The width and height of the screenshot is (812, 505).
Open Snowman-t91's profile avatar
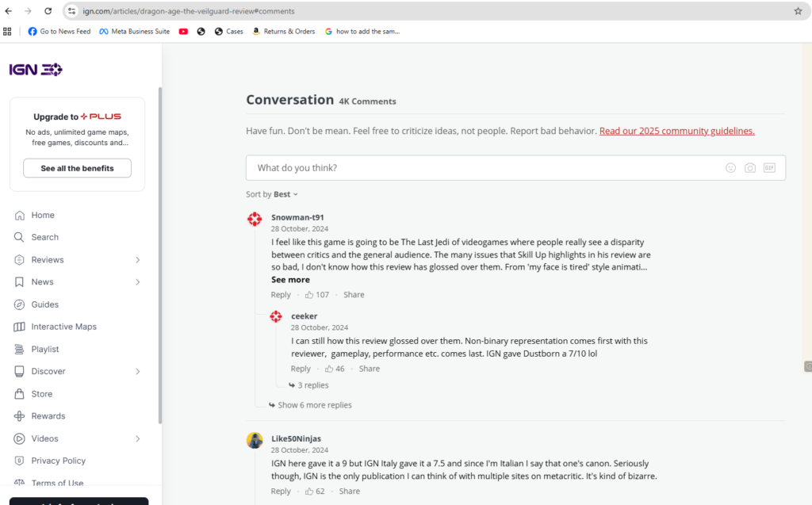point(255,220)
